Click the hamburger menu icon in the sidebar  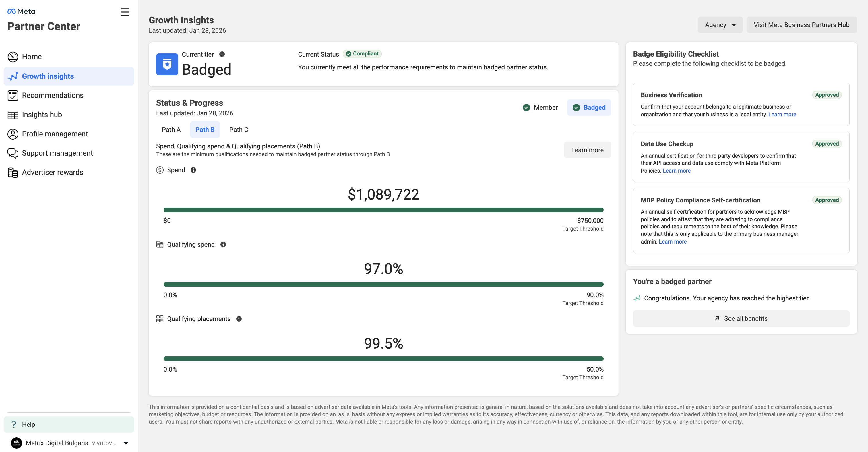pyautogui.click(x=125, y=12)
